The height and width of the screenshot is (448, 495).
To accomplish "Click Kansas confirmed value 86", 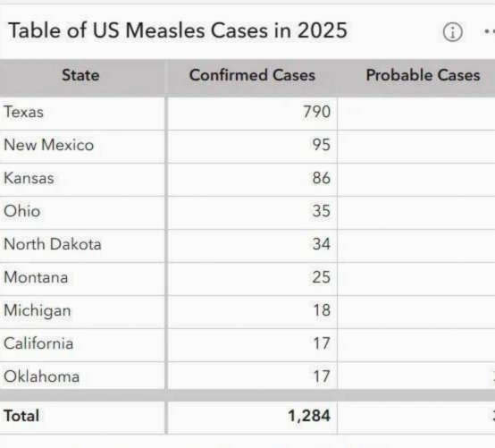I will (x=321, y=178).
